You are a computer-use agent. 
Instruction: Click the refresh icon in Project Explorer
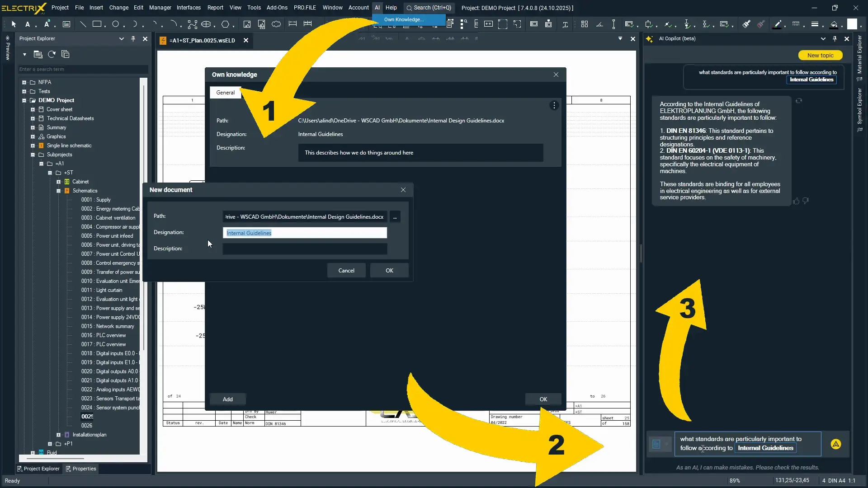pyautogui.click(x=52, y=55)
